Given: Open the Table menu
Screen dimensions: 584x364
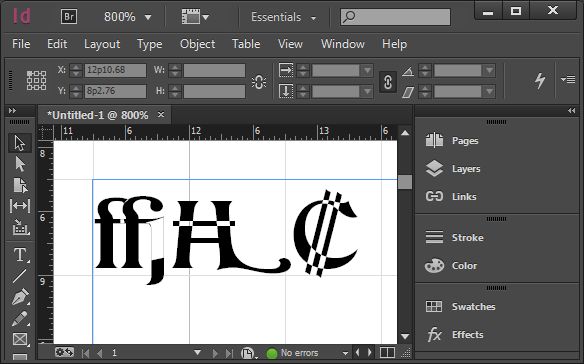Looking at the screenshot, I should (246, 44).
